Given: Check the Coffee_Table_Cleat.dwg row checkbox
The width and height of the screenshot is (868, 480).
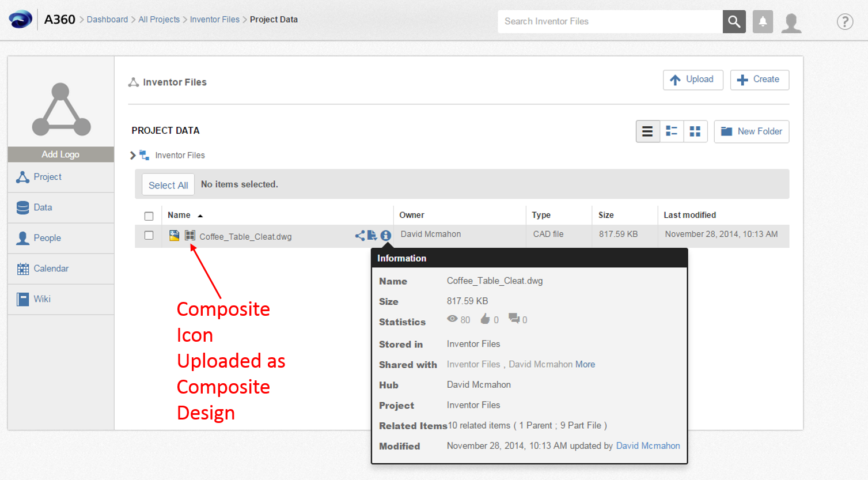Looking at the screenshot, I should tap(149, 235).
